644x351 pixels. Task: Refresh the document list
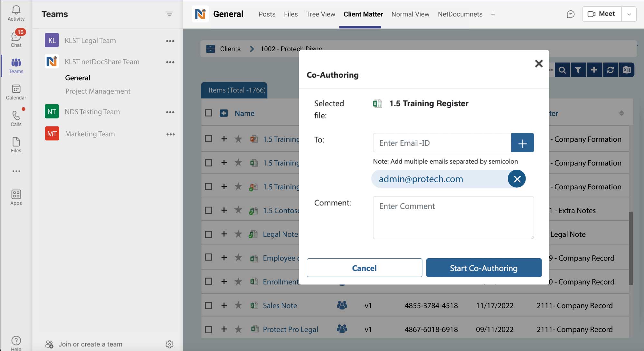tap(610, 70)
